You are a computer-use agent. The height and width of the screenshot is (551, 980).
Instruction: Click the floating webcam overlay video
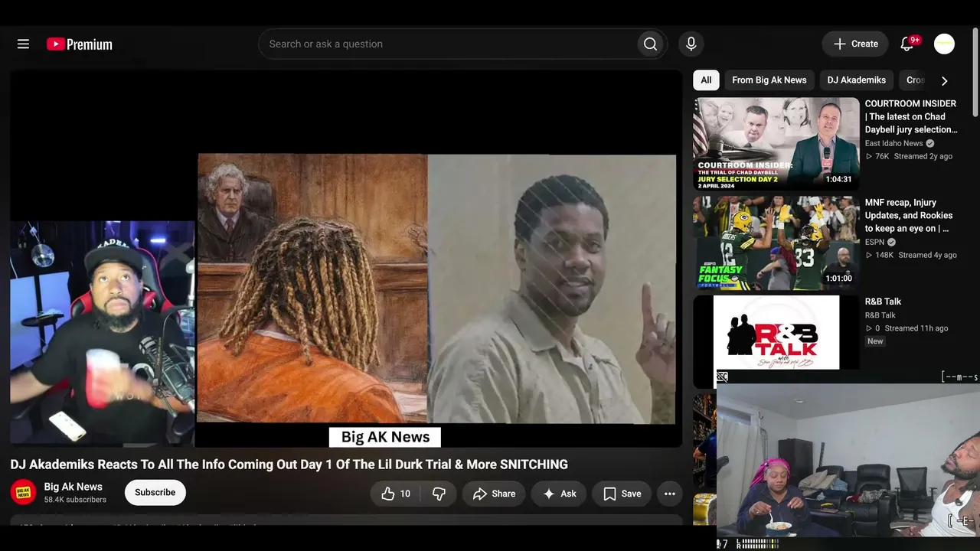coord(848,461)
